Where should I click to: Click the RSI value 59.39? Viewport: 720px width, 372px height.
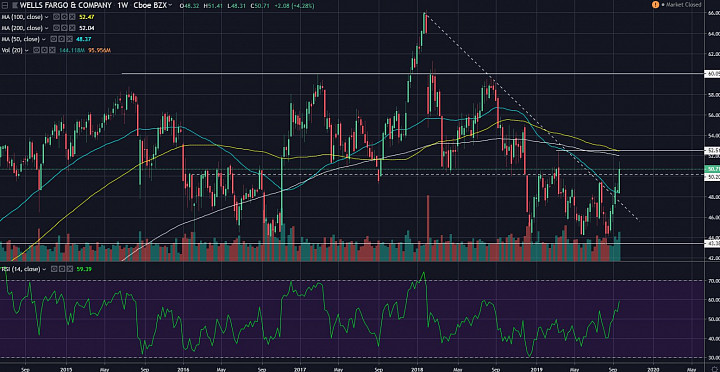pos(84,269)
